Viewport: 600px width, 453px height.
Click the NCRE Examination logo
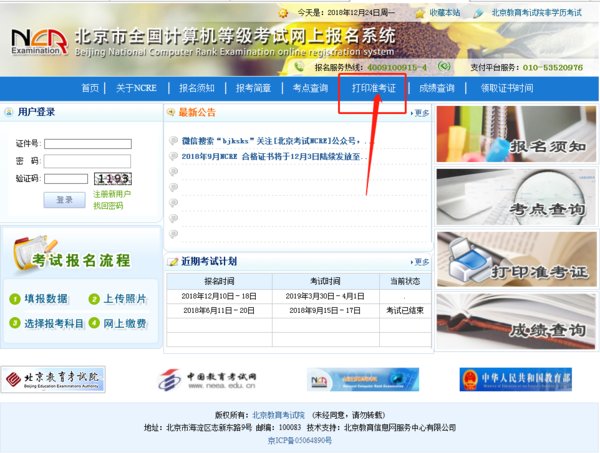(39, 42)
